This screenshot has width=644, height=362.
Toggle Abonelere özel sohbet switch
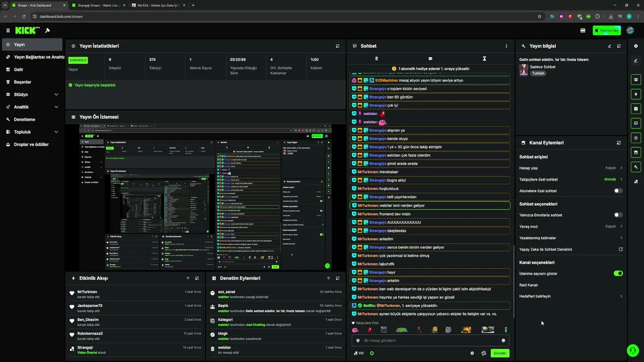pos(618,191)
